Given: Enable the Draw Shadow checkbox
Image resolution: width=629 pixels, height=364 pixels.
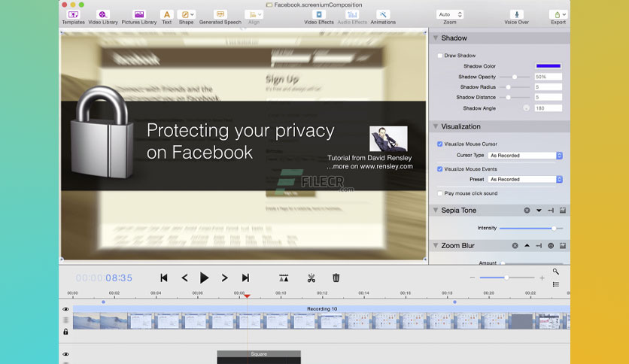Looking at the screenshot, I should point(440,56).
